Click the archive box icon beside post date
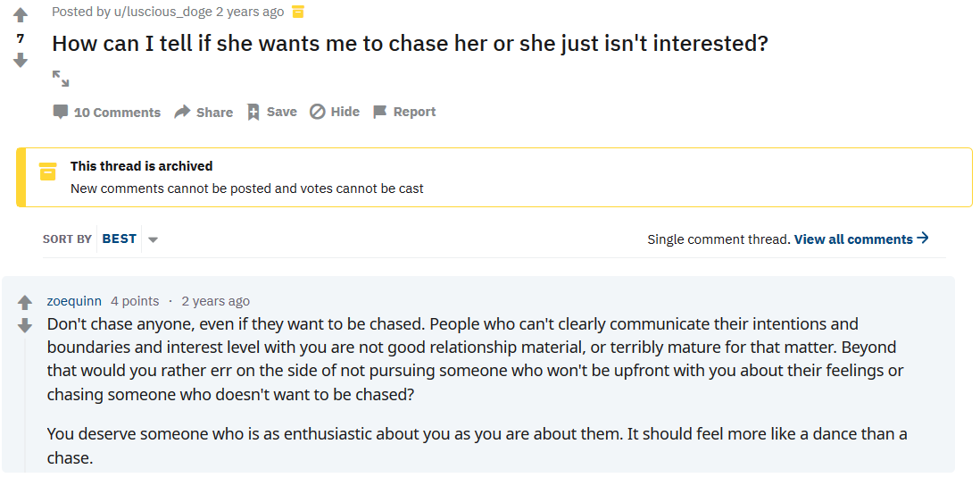The image size is (980, 486). 298,12
